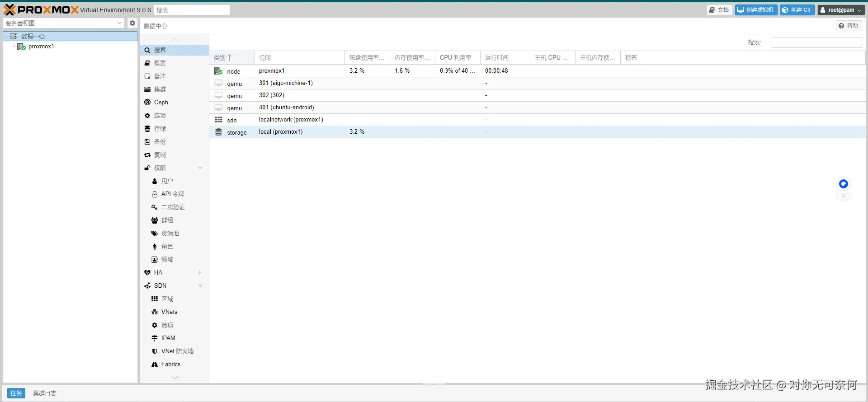This screenshot has width=868, height=402.
Task: Sort by 内存使用率 column header
Action: coord(412,58)
